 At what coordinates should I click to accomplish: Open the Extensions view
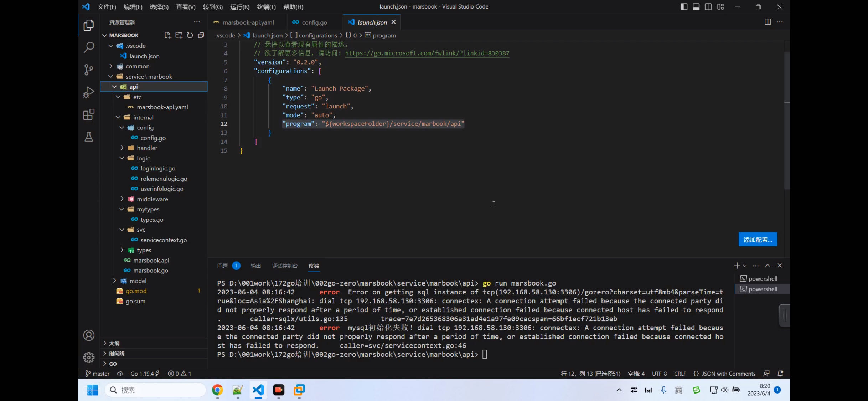click(89, 114)
